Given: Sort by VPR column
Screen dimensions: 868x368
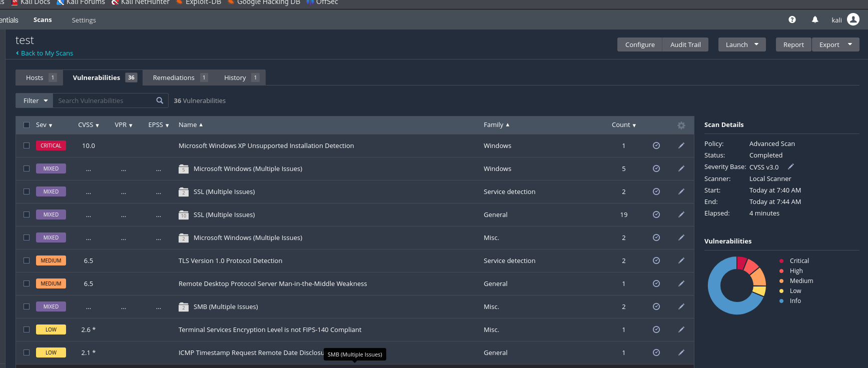Looking at the screenshot, I should (124, 125).
